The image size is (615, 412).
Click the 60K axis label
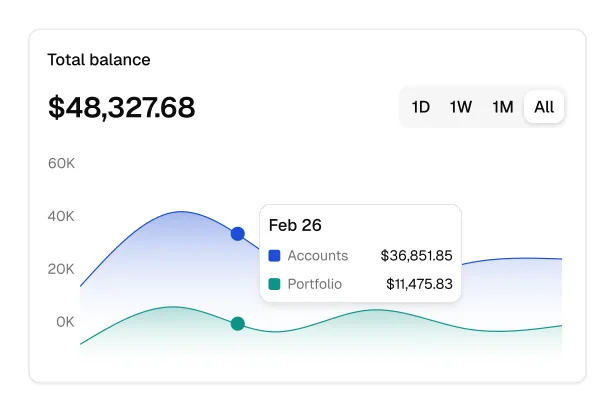tap(61, 163)
